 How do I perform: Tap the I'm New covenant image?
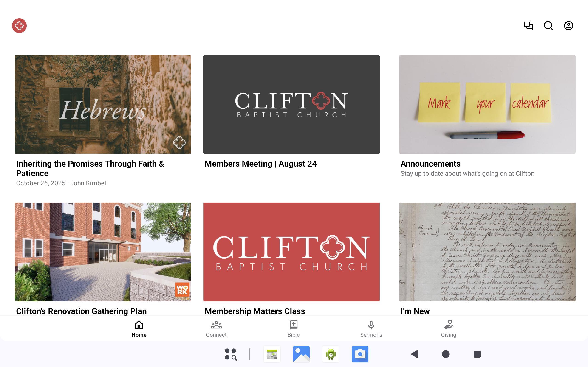click(487, 252)
